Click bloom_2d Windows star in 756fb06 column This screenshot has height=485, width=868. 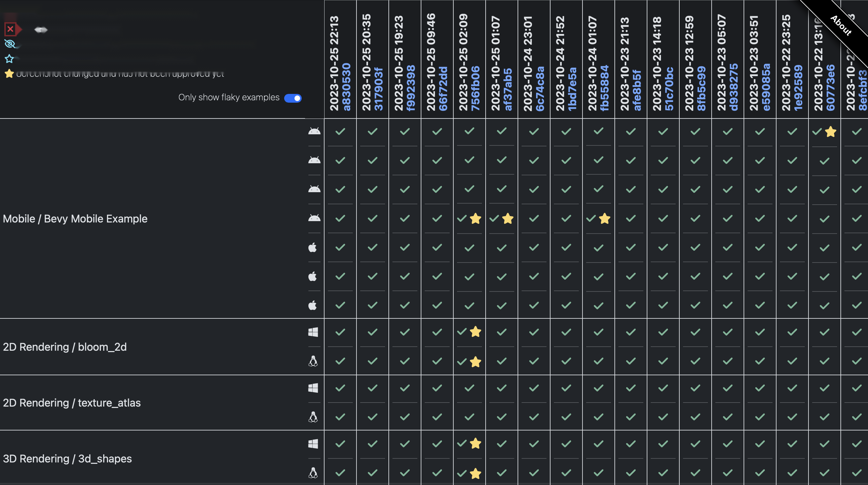476,332
